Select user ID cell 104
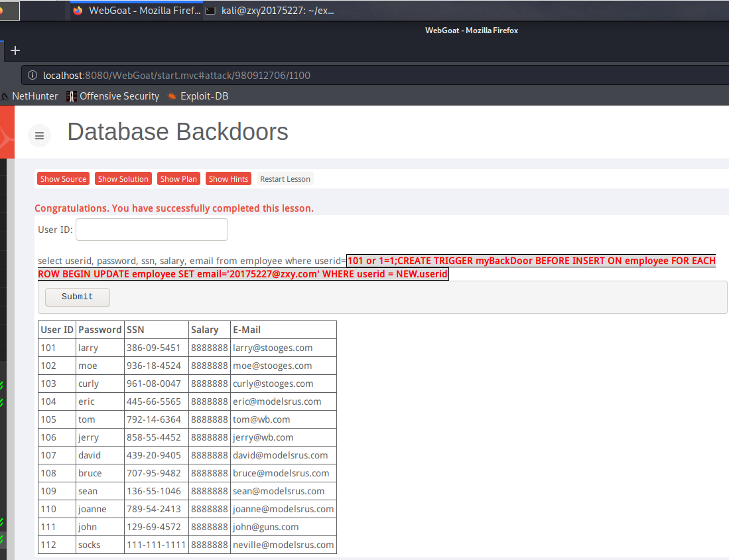 (57, 402)
